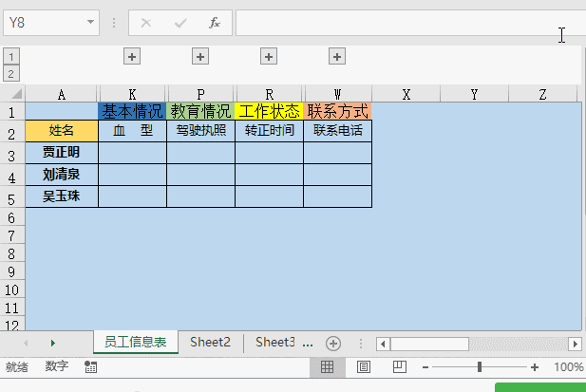Click zoom in plus icon
Image resolution: width=586 pixels, height=392 pixels.
535,367
